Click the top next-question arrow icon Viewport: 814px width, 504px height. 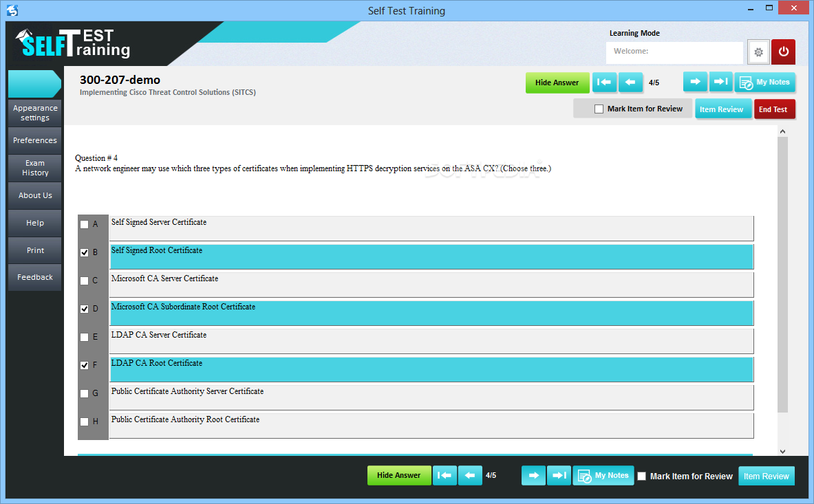pyautogui.click(x=695, y=82)
